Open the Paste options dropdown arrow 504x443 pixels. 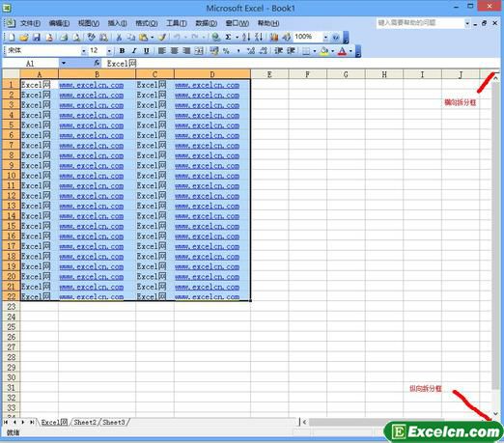tap(152, 38)
